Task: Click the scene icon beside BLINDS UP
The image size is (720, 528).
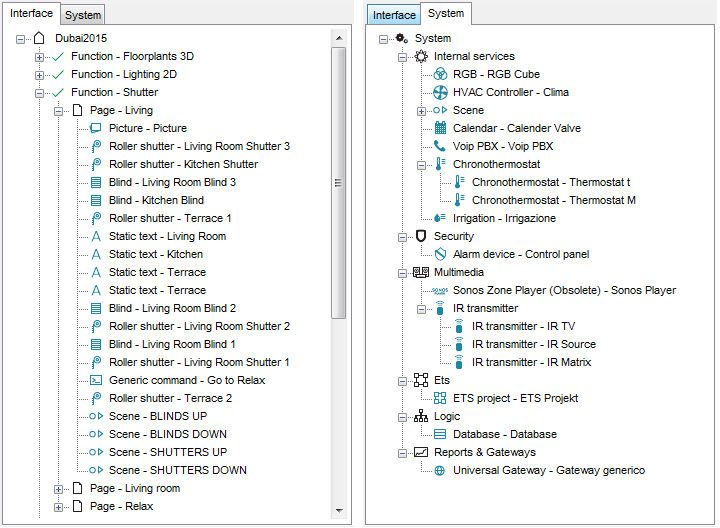Action: click(96, 416)
